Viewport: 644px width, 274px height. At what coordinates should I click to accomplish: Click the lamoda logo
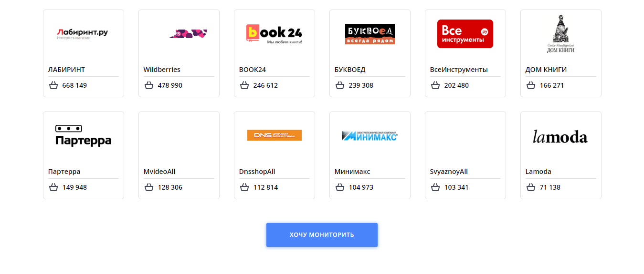click(x=560, y=137)
